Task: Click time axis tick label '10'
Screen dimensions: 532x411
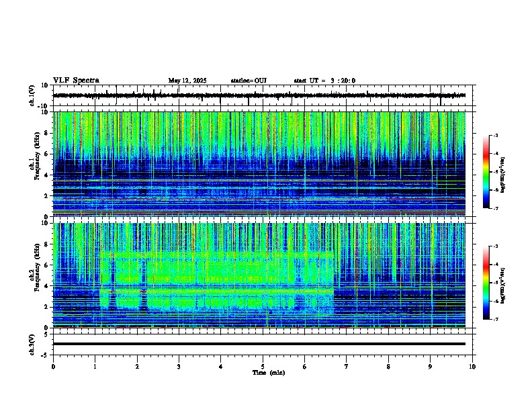Action: point(472,367)
